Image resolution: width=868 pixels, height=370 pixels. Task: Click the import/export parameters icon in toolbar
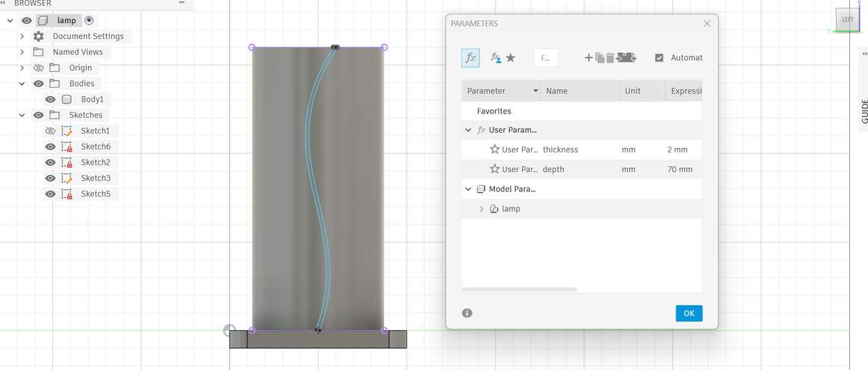point(626,58)
